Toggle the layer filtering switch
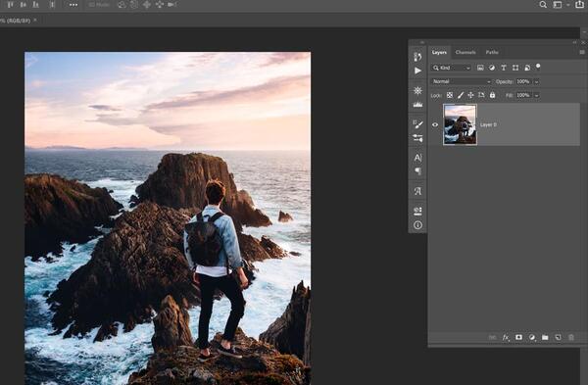Viewport: 588px width, 385px height. pyautogui.click(x=538, y=67)
